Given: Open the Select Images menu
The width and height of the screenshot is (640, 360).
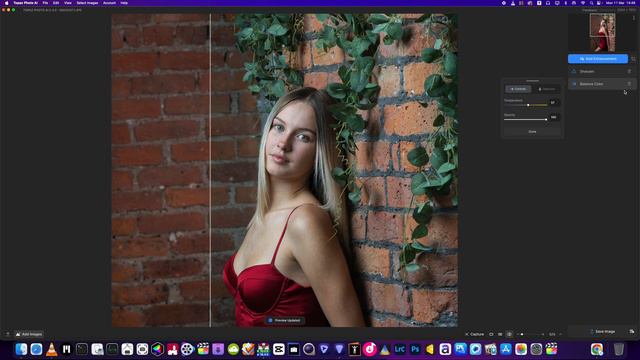Looking at the screenshot, I should (87, 3).
